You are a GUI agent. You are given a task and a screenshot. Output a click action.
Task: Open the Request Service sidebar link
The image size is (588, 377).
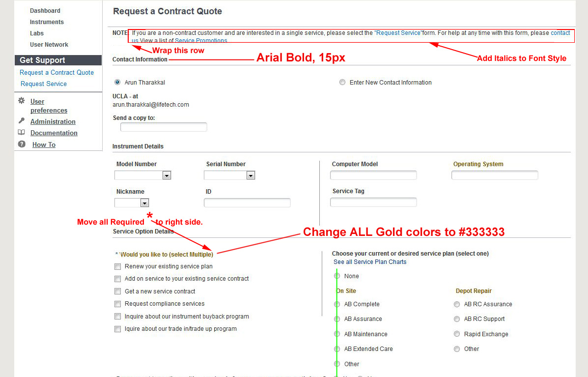point(44,84)
